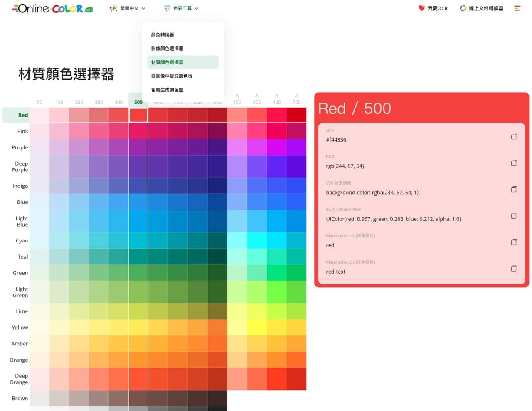Open the 線上文件轉換器 link

[x=481, y=8]
